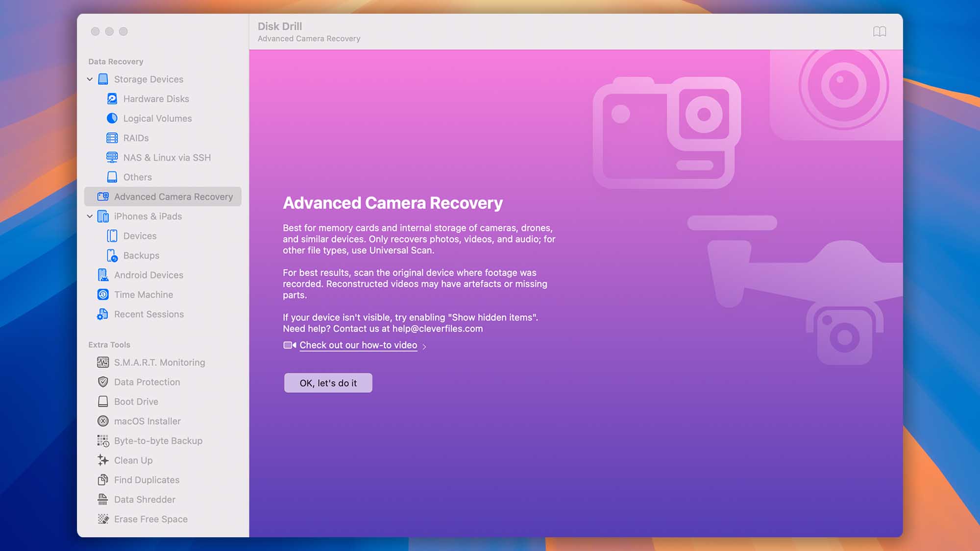Click arrow after how-to video link
Screen dimensions: 980x551
(424, 346)
